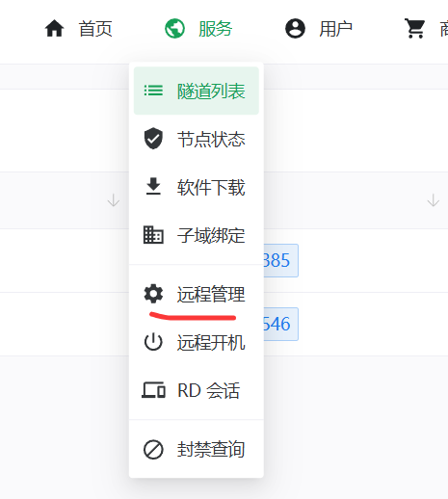
Task: Click the devices icon for RD 会话
Action: pos(153,390)
